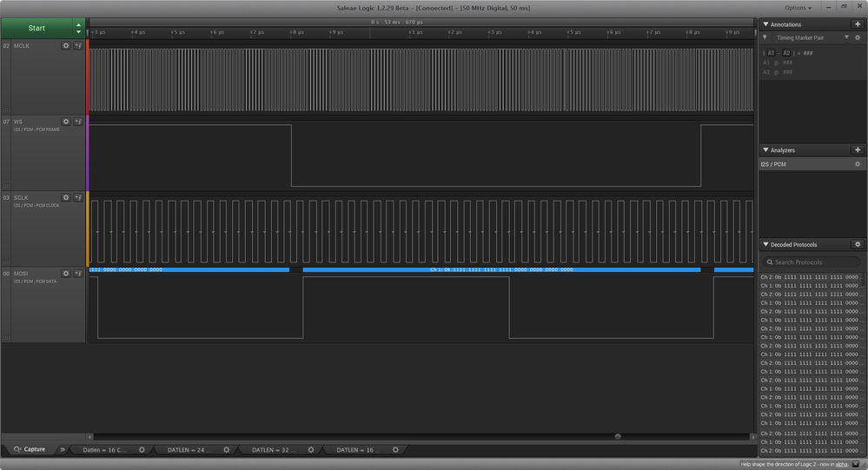Screen dimensions: 868x470
Task: Expand tab list with double-chevron icon
Action: tap(62, 449)
